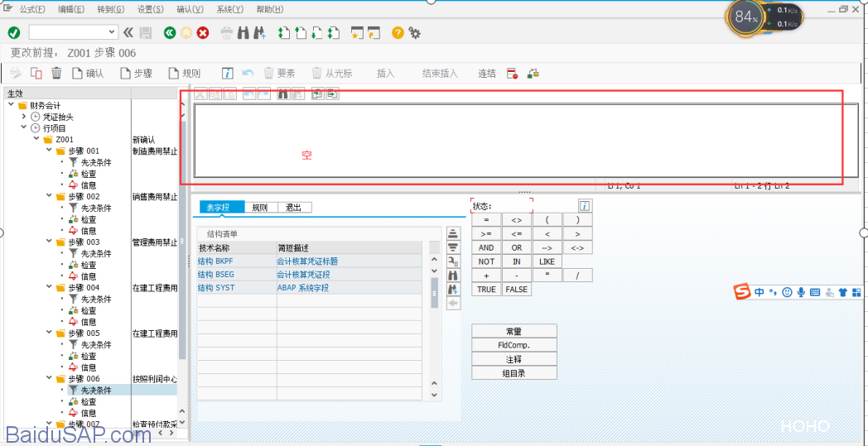Click the red delete-row icon right of 连结
The image size is (868, 446).
click(x=512, y=73)
